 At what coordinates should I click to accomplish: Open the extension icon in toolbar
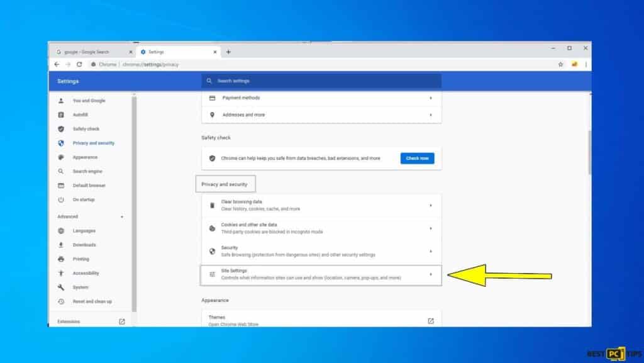point(574,64)
